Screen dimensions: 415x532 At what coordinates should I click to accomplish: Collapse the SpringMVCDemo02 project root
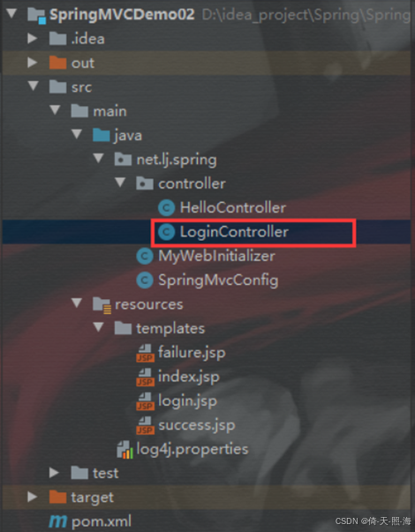pyautogui.click(x=11, y=13)
